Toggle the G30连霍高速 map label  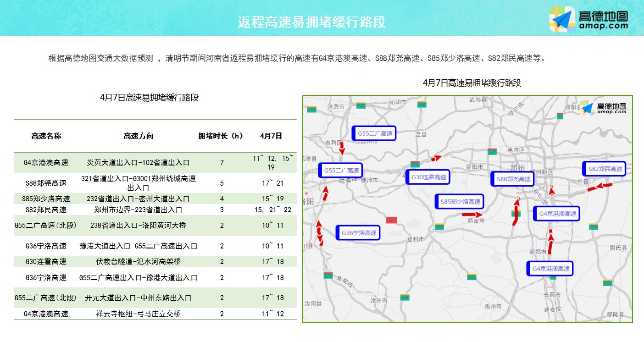427,177
